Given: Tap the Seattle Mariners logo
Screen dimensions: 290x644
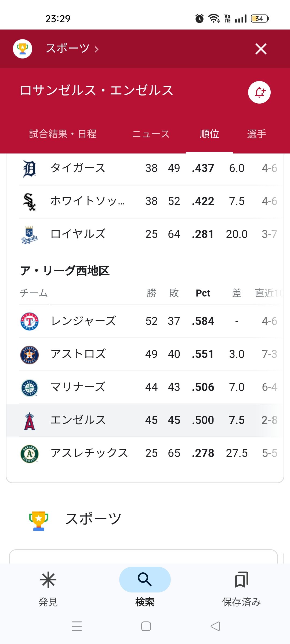Looking at the screenshot, I should click(29, 388).
